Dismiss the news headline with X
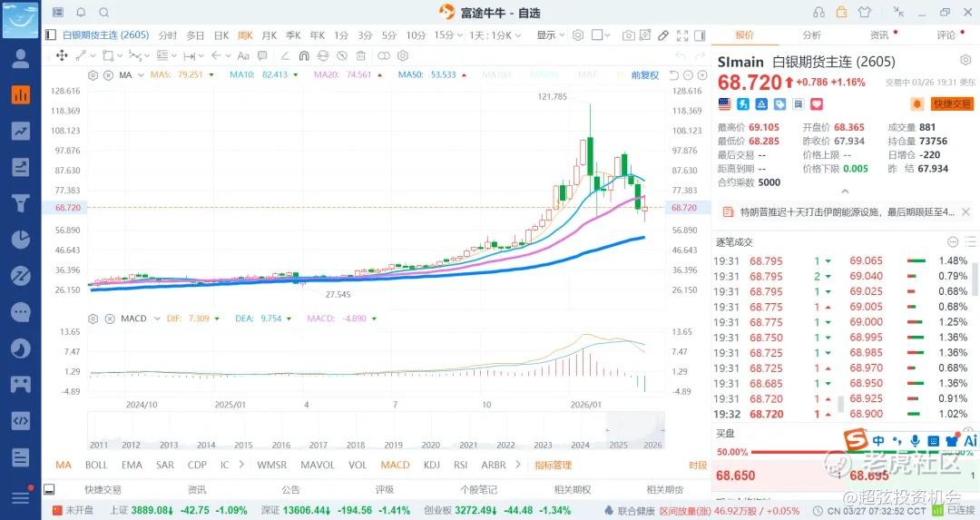This screenshot has height=520, width=980. point(965,212)
